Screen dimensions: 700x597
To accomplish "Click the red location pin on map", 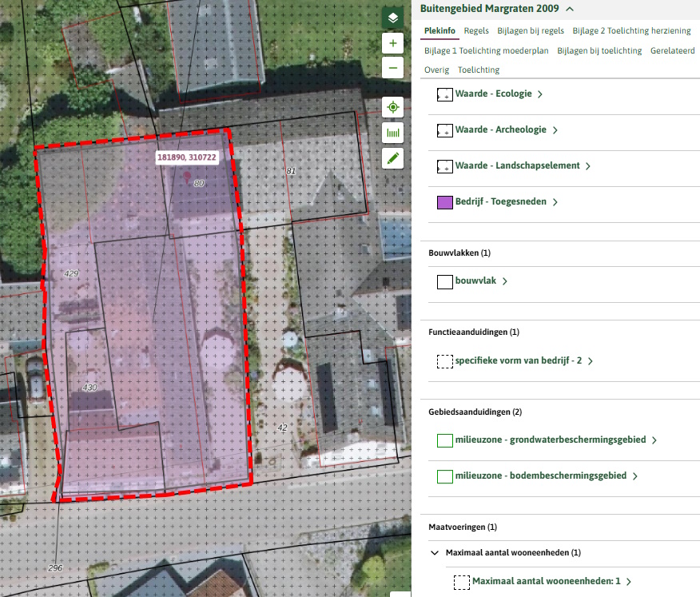I will tap(187, 177).
